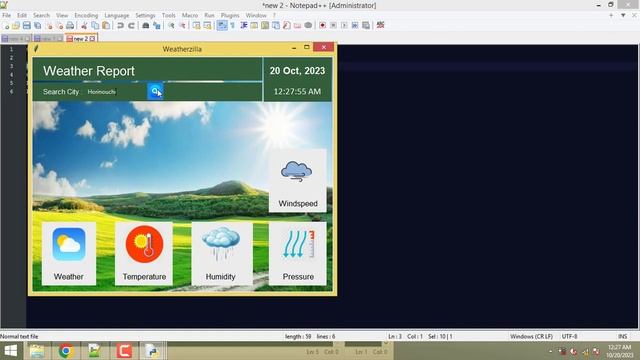Click 'Normal text file' in the status bar
This screenshot has height=360, width=640.
click(x=19, y=336)
